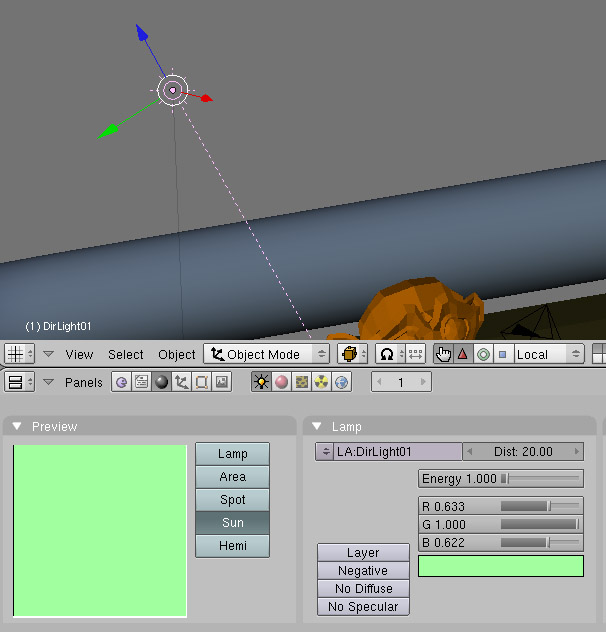Click the Dist: 20.00 value field
This screenshot has height=632, width=606.
tap(523, 451)
